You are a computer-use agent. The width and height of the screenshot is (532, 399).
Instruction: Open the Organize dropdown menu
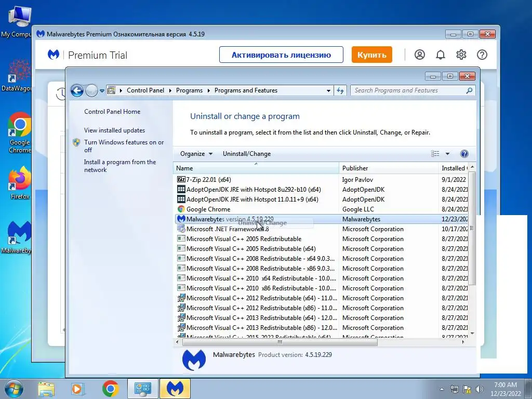point(196,154)
